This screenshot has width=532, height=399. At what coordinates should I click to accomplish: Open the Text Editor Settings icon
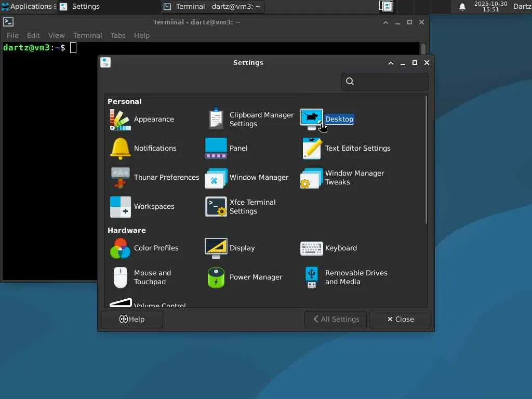(x=312, y=148)
